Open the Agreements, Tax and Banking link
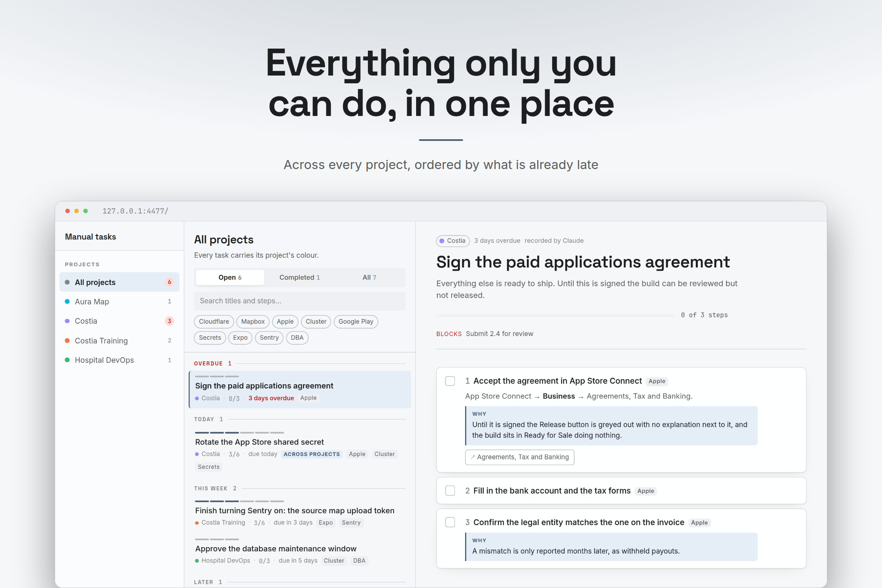The height and width of the screenshot is (588, 882). point(519,457)
